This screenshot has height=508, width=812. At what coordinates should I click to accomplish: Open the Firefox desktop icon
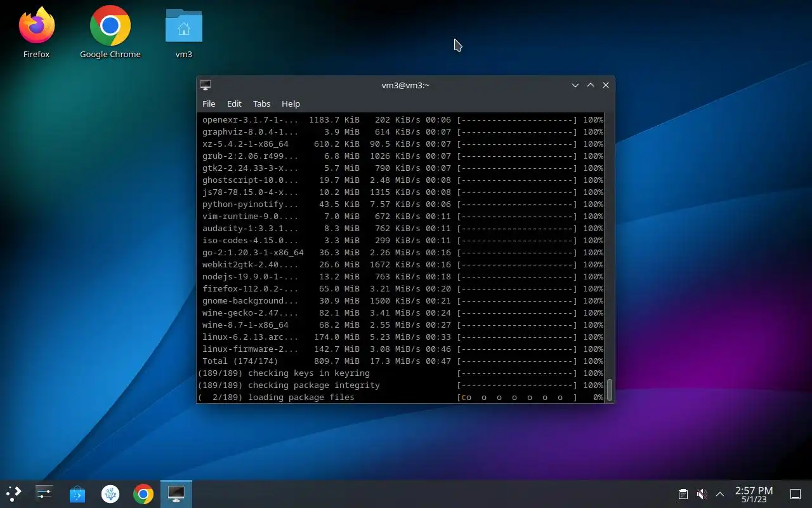tap(36, 32)
